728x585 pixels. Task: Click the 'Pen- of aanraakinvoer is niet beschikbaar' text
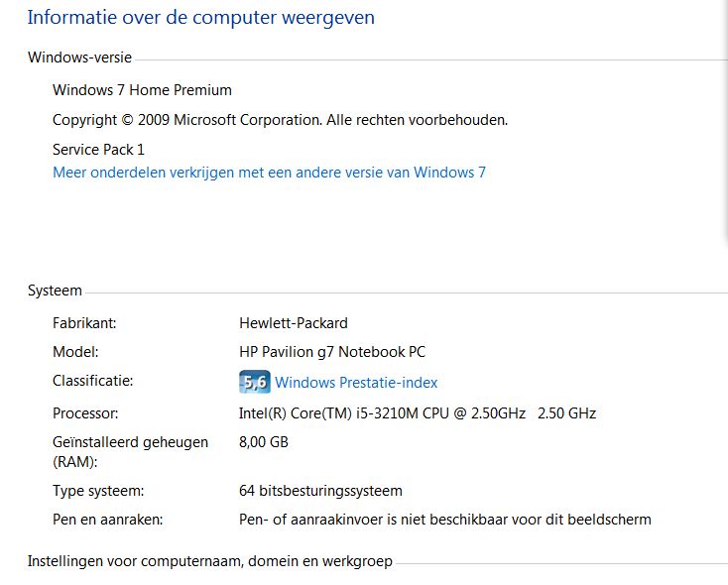(x=445, y=520)
